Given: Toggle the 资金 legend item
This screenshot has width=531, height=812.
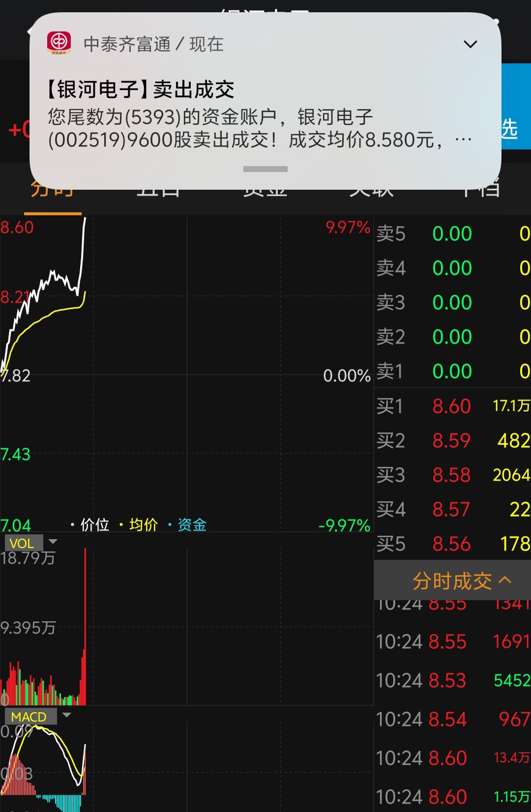Looking at the screenshot, I should (187, 524).
